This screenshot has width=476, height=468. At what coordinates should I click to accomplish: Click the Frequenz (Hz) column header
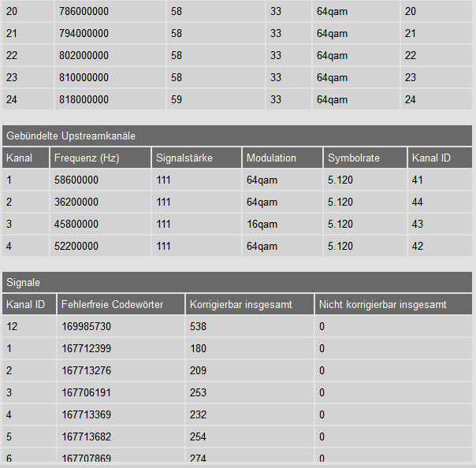coord(87,158)
